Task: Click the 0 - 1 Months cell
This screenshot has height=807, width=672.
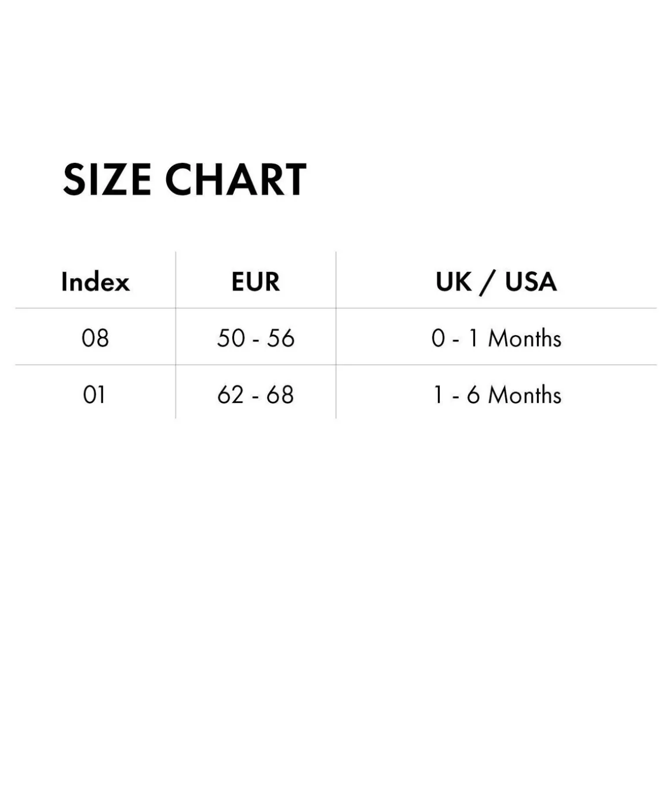Action: click(496, 338)
